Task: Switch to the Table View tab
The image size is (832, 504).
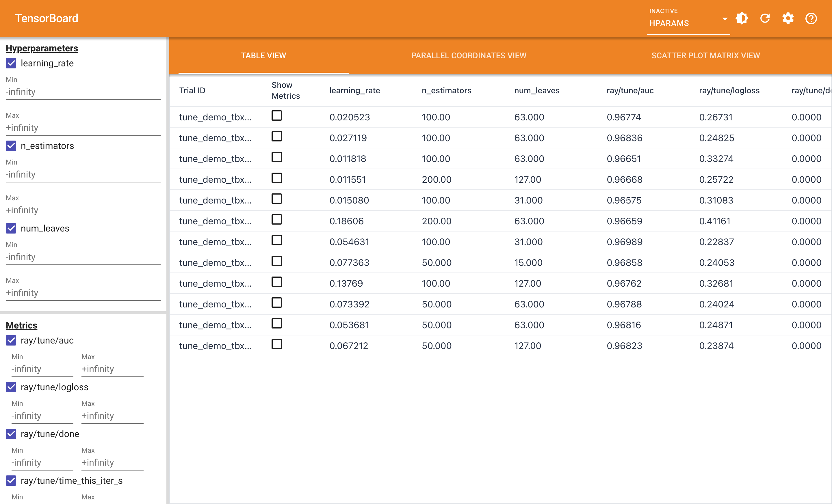Action: coord(263,55)
